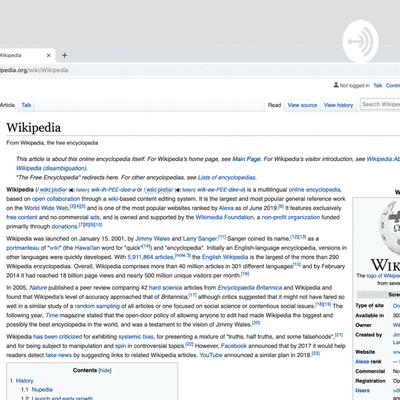Open the Talk link beside Not logged in
Screen dimensions: 400x400
click(x=378, y=86)
